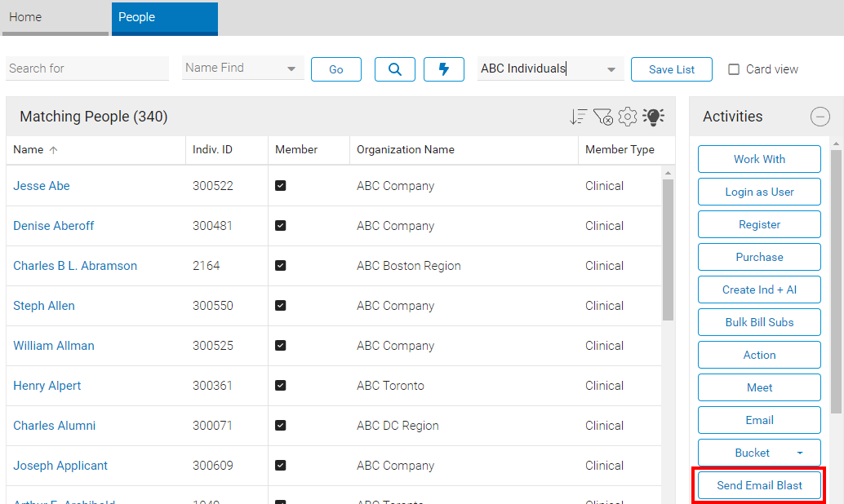Click the lightning bolt quick search button
This screenshot has width=844, height=504.
click(443, 69)
